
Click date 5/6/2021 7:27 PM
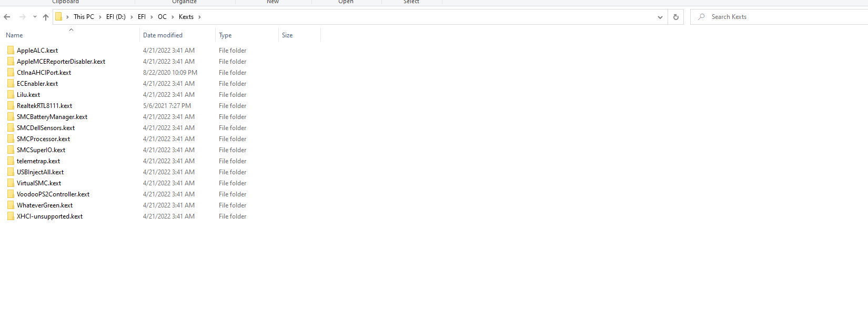pyautogui.click(x=167, y=106)
